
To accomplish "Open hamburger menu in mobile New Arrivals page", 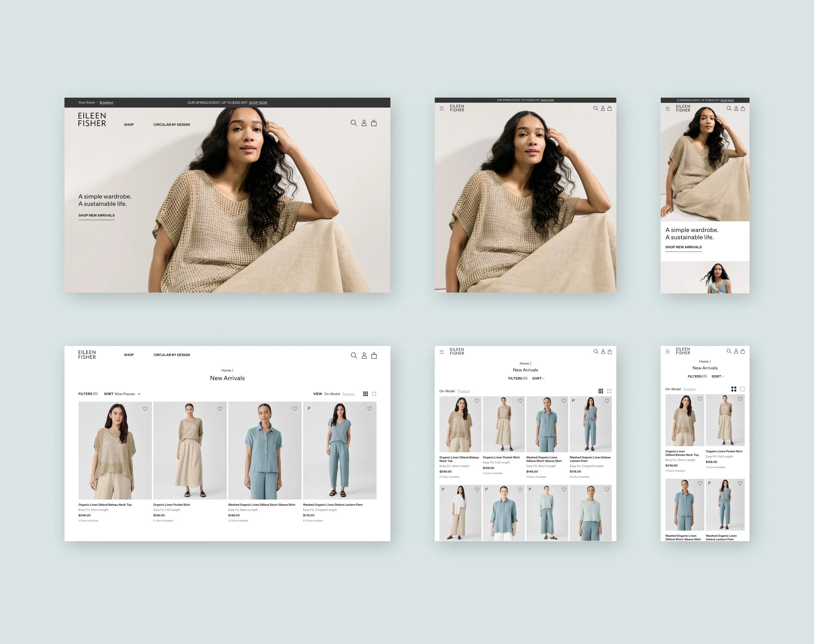I will pos(667,351).
